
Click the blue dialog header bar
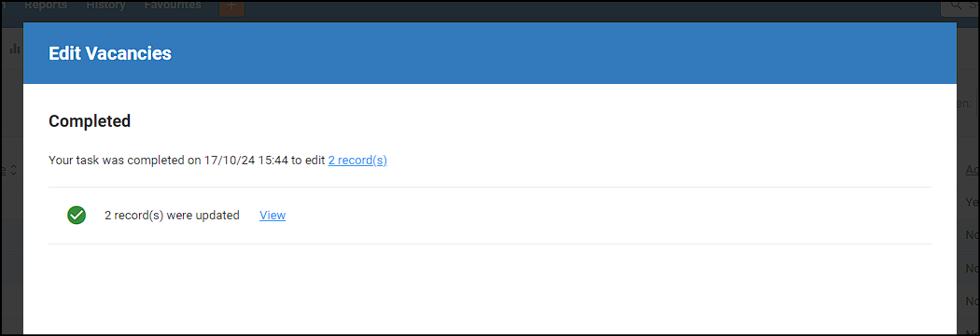click(490, 53)
